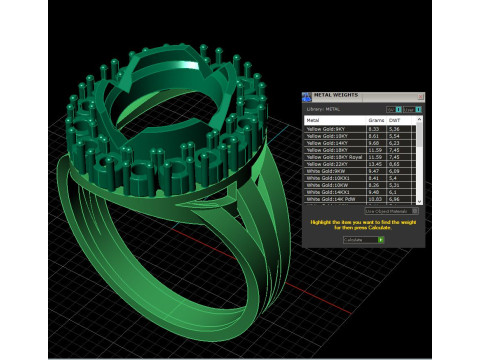Select the Yellow Gold:14KY row
This screenshot has width=480, height=360.
[x=360, y=143]
